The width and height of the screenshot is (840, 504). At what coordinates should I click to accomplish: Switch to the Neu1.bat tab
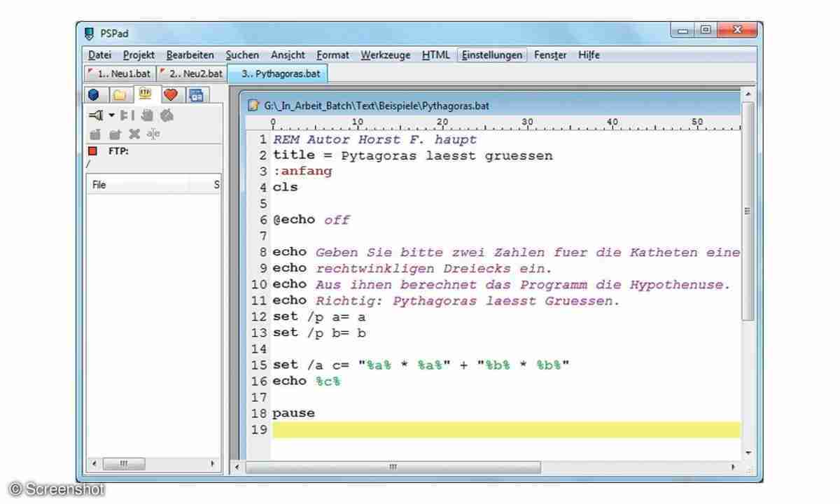[x=119, y=73]
